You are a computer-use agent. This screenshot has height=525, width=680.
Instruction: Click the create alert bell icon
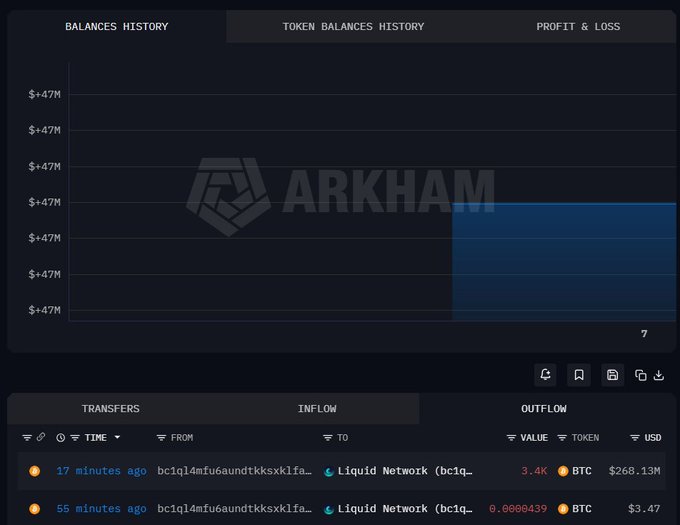pyautogui.click(x=546, y=375)
